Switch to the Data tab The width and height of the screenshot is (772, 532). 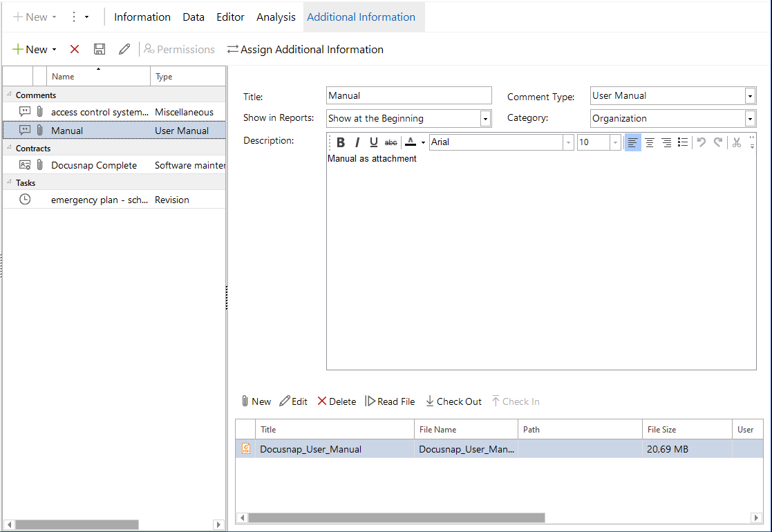click(194, 17)
